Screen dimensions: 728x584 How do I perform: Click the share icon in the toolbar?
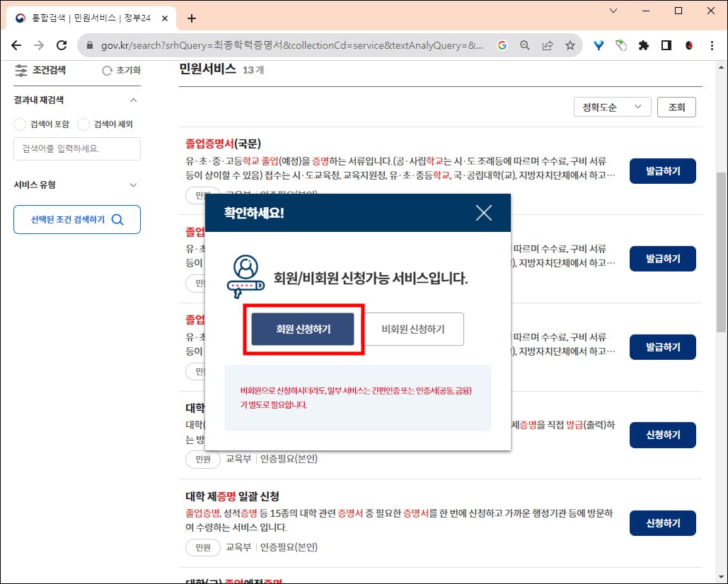pyautogui.click(x=547, y=45)
